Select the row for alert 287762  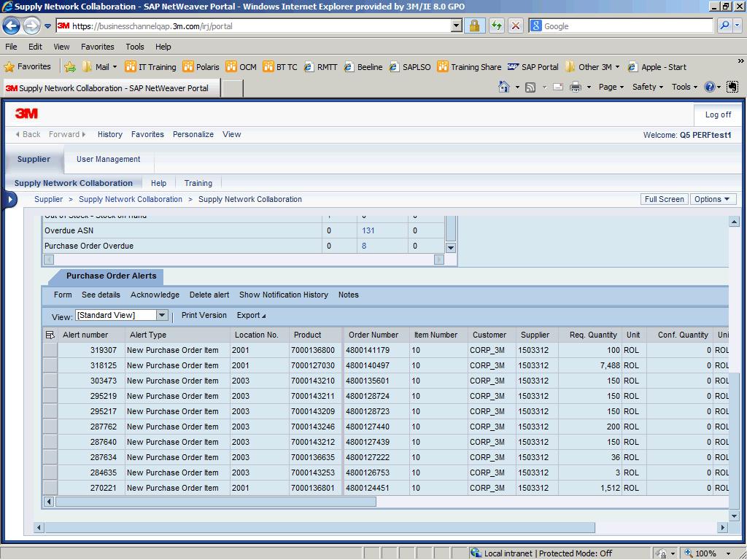50,427
